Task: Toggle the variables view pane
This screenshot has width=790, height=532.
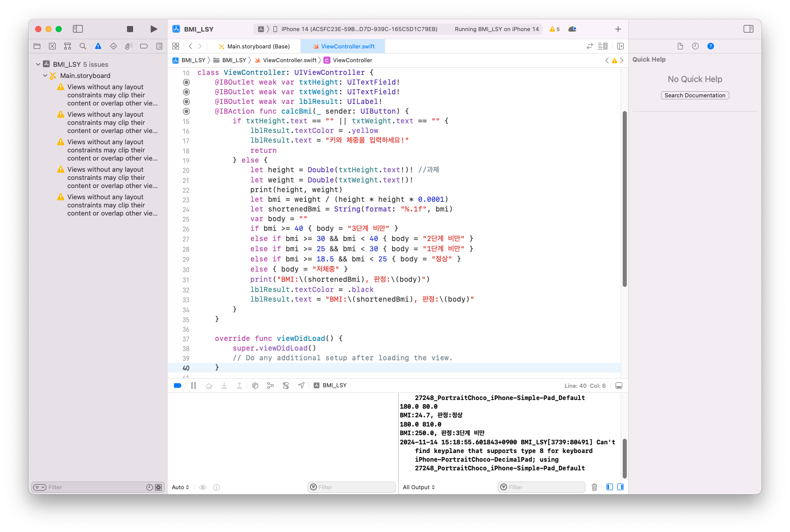Action: tap(609, 487)
